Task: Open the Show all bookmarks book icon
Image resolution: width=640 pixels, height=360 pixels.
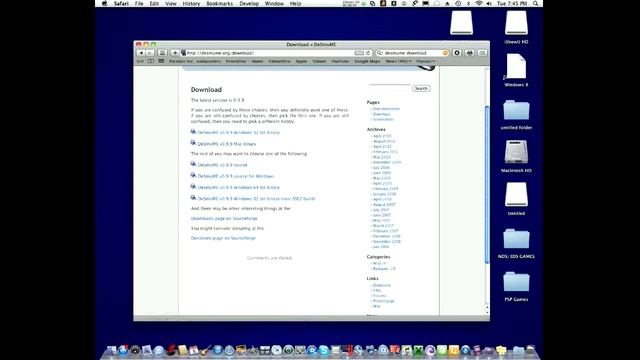Action: (151, 61)
